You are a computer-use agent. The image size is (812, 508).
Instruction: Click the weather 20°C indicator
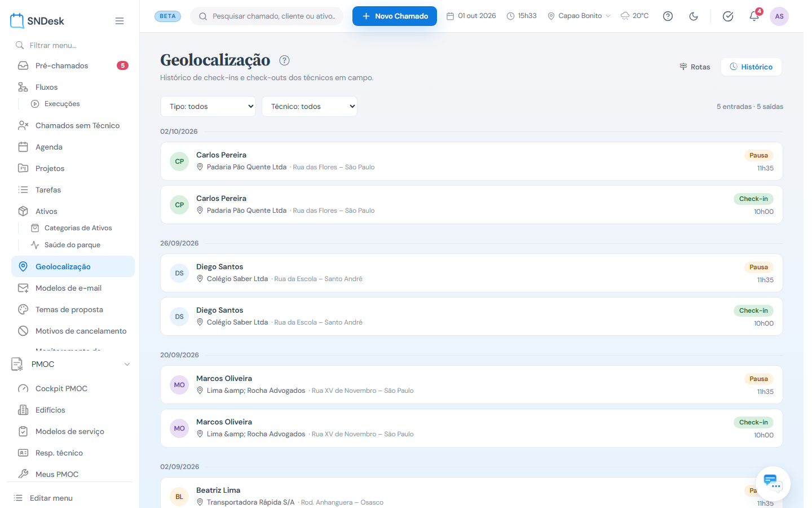coord(634,16)
